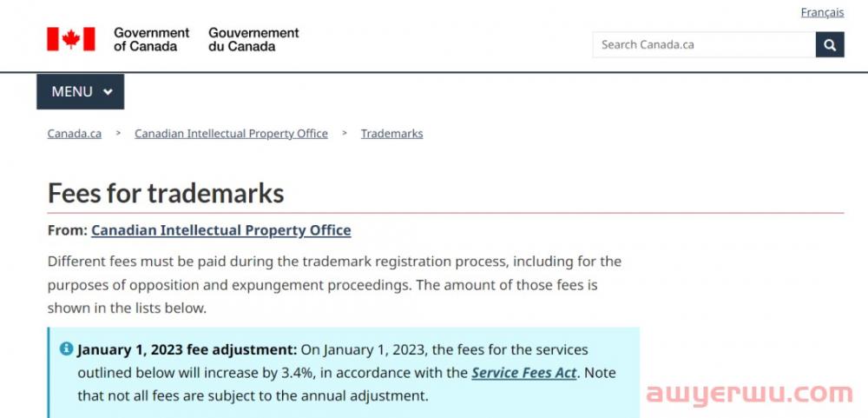Open the MENU button

point(80,91)
